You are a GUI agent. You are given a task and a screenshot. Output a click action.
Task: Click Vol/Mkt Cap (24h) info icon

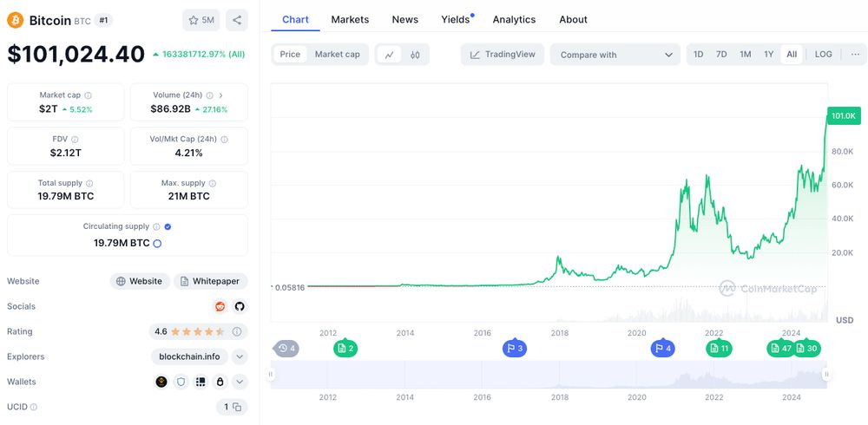[x=226, y=140]
